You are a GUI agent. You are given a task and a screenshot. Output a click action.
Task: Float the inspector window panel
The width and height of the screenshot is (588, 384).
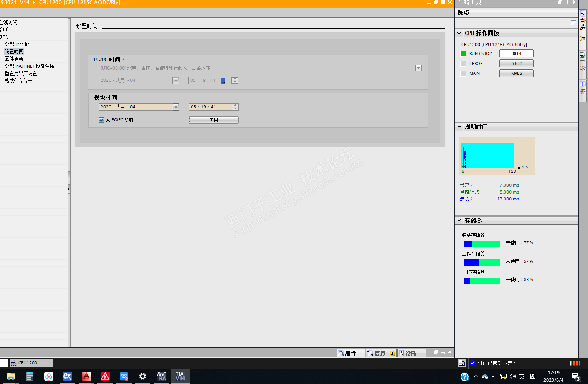(x=436, y=352)
